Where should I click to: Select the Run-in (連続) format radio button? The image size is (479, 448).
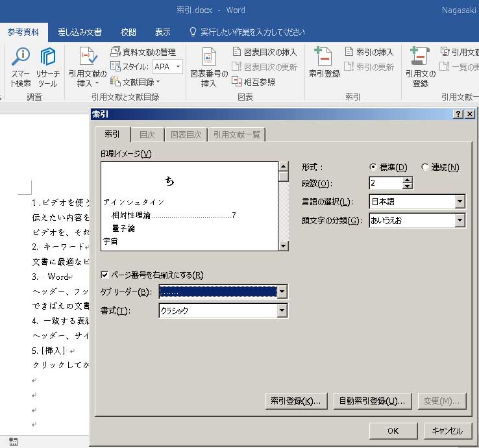tap(424, 167)
